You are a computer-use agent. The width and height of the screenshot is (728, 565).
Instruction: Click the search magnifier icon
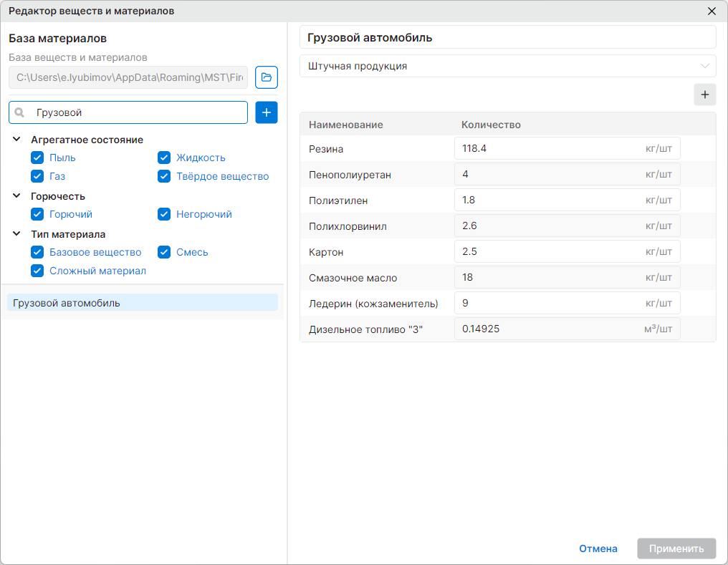[19, 112]
